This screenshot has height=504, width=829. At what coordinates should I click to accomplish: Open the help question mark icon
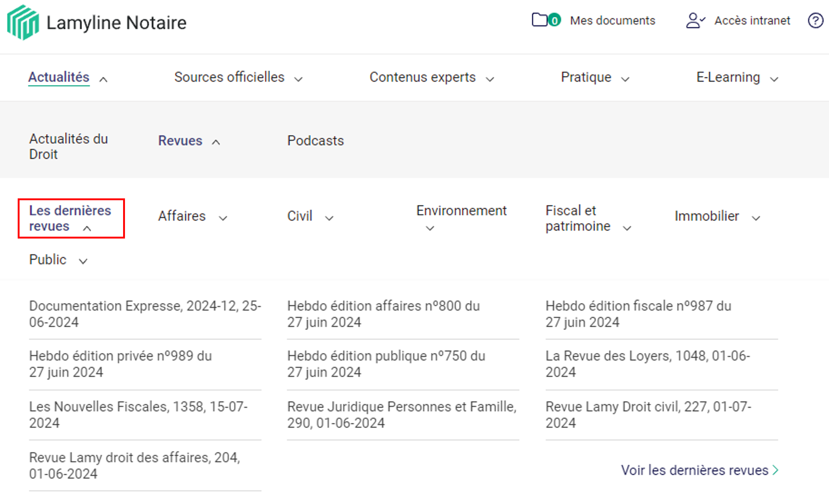click(815, 21)
